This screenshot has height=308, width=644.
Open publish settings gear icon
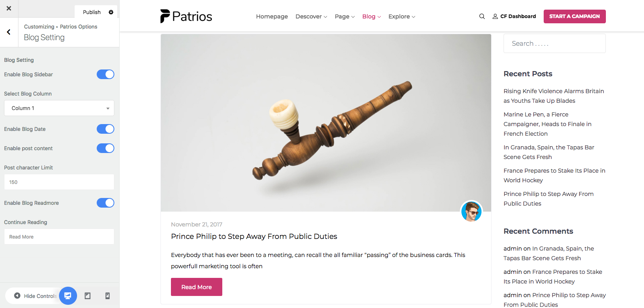click(x=111, y=12)
